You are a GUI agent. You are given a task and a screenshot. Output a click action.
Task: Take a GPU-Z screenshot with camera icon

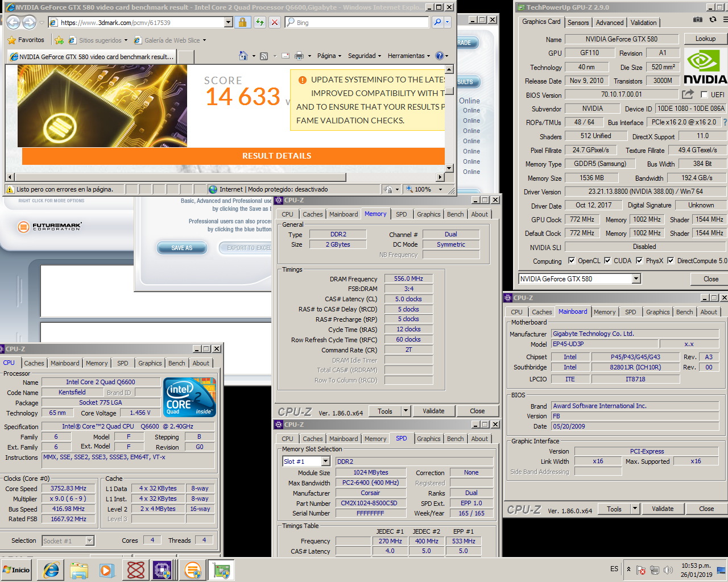point(698,19)
